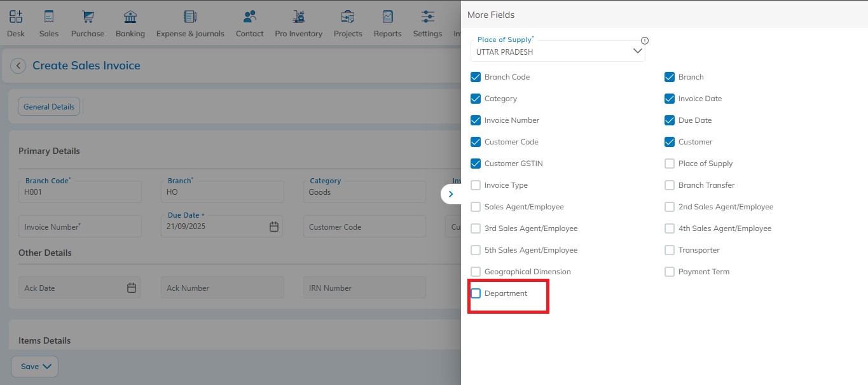868x385 pixels.
Task: Open the Reports icon
Action: [387, 17]
